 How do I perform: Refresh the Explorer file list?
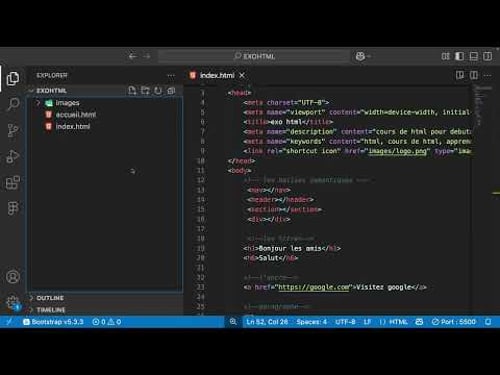point(158,91)
